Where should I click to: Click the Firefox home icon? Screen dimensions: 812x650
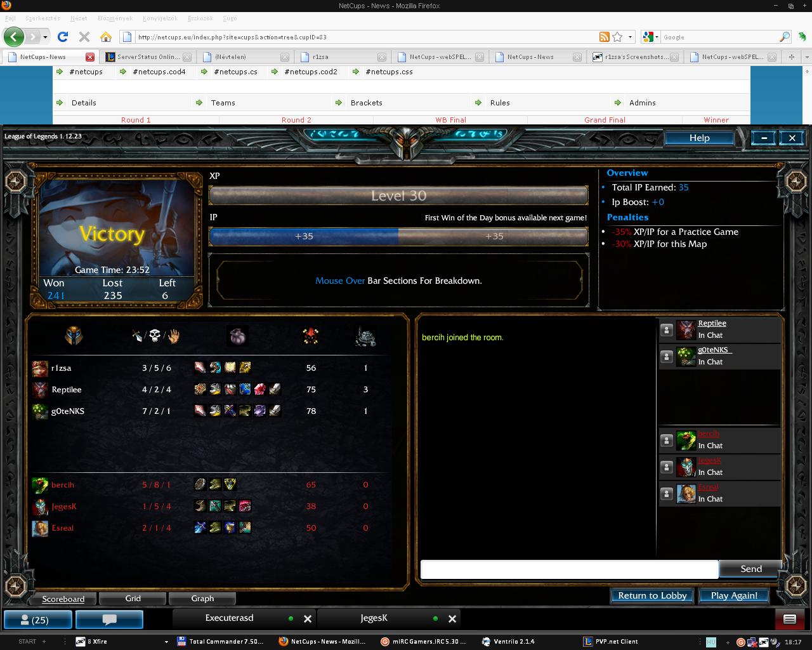[x=106, y=37]
